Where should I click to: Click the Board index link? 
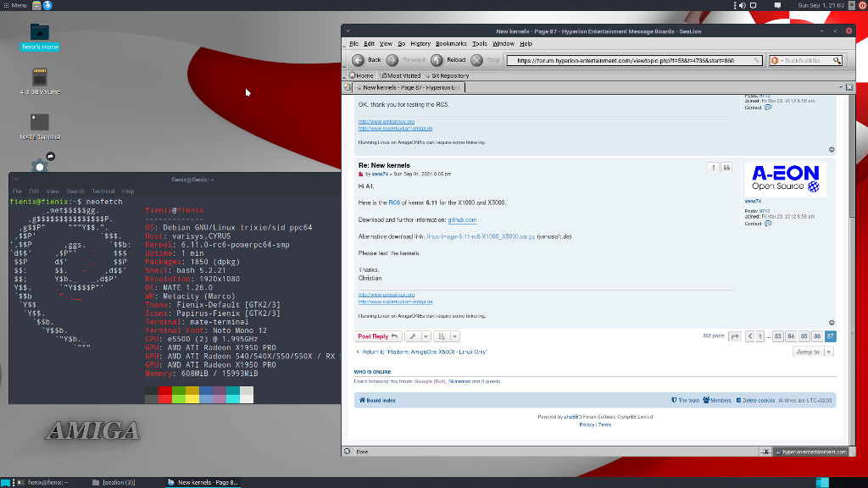pos(377,400)
